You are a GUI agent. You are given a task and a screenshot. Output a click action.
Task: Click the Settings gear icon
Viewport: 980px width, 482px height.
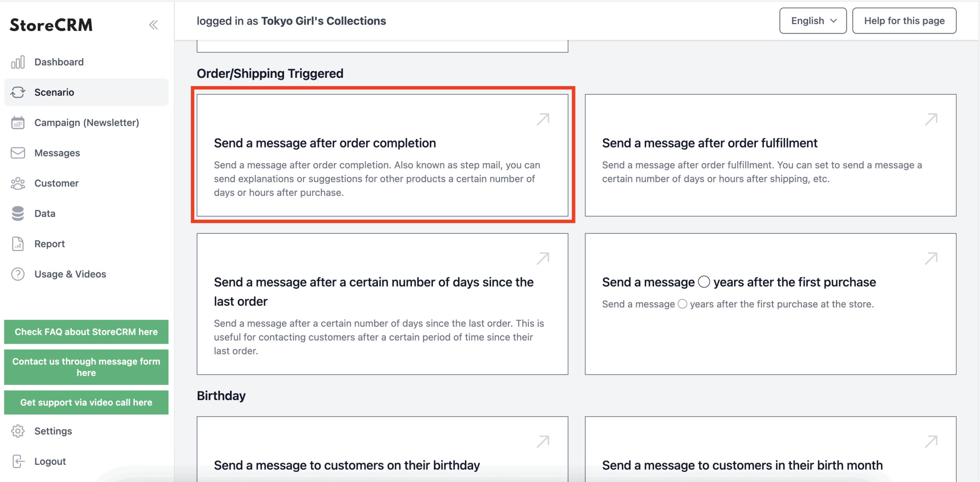18,431
